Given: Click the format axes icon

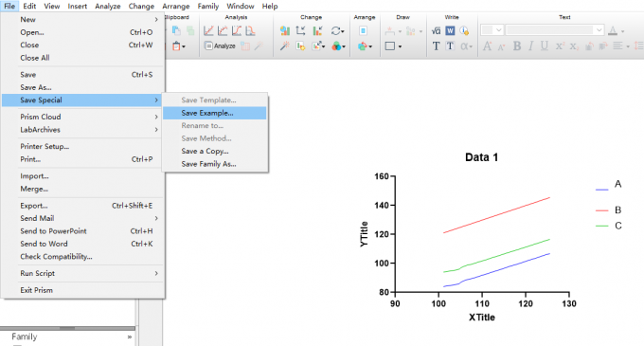Looking at the screenshot, I should [x=300, y=31].
